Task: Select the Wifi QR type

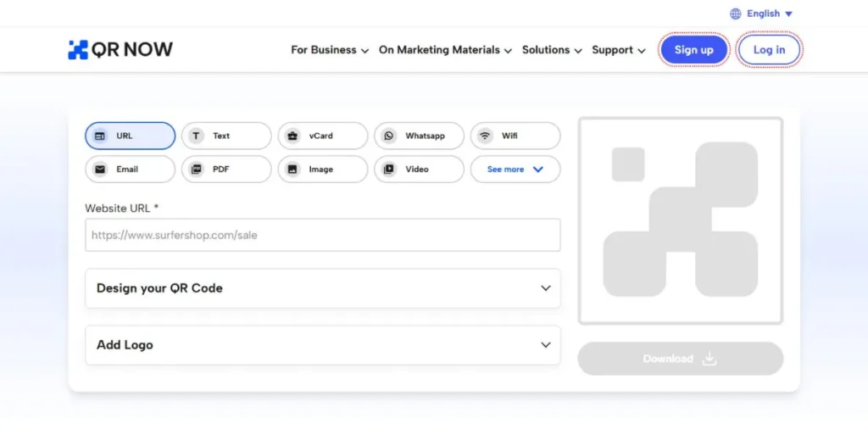Action: click(515, 136)
